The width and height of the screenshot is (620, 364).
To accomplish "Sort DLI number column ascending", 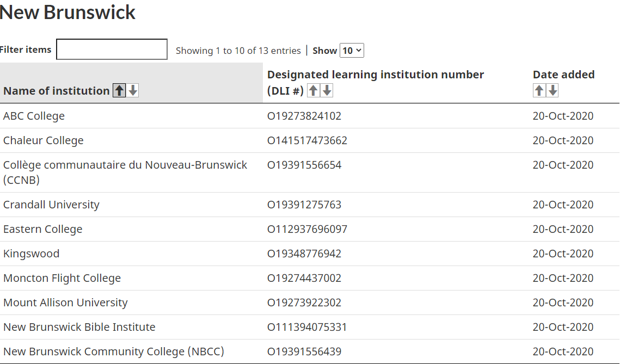I will pos(313,90).
